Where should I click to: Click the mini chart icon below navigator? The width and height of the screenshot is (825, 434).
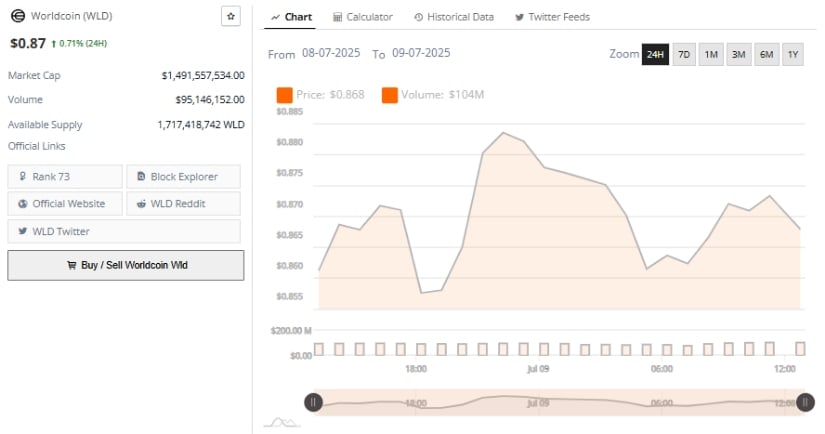coord(281,422)
